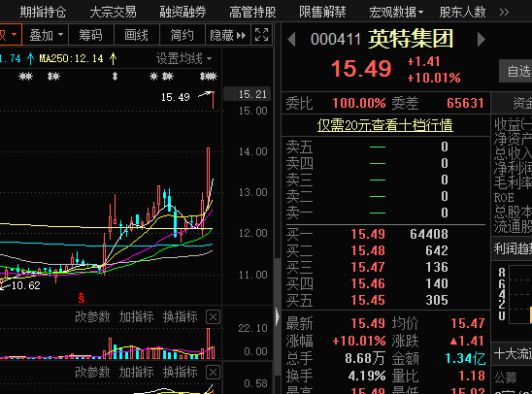Click the chart high label 15.49
Screen dimensions: 532x394
coord(175,98)
